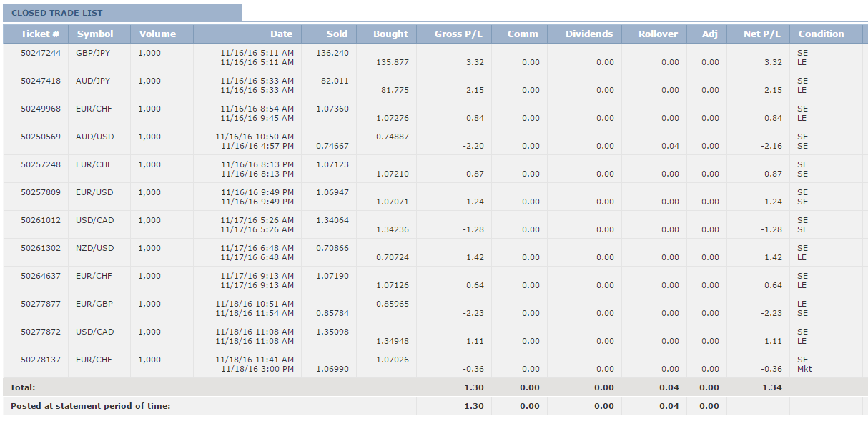Click bought price 0.85965
The width and height of the screenshot is (868, 426).
point(392,304)
